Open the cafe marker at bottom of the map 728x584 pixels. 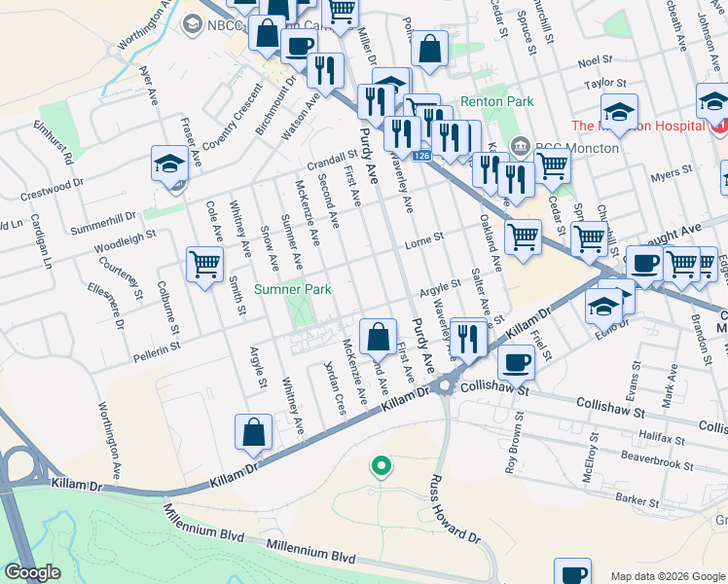coord(573,573)
